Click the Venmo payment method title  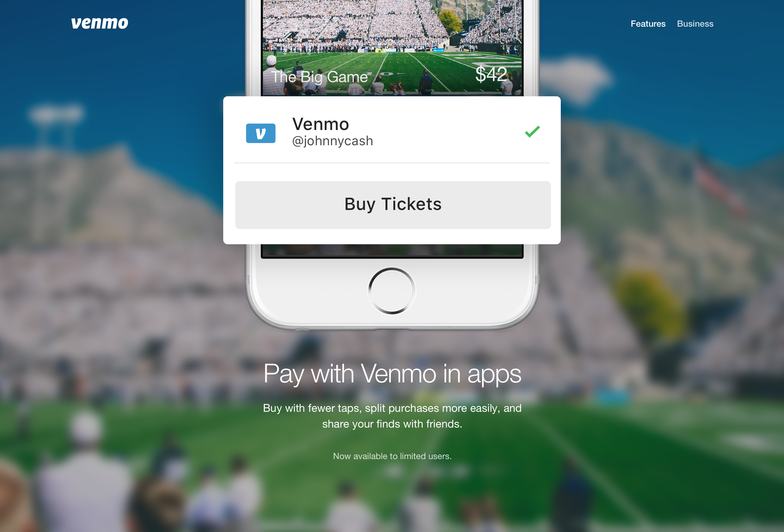point(320,124)
